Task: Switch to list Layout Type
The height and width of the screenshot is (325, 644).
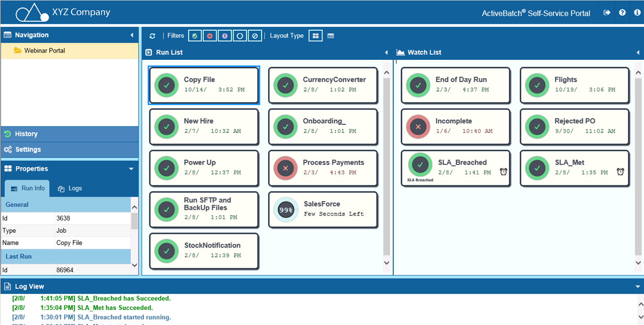Action: click(x=330, y=35)
